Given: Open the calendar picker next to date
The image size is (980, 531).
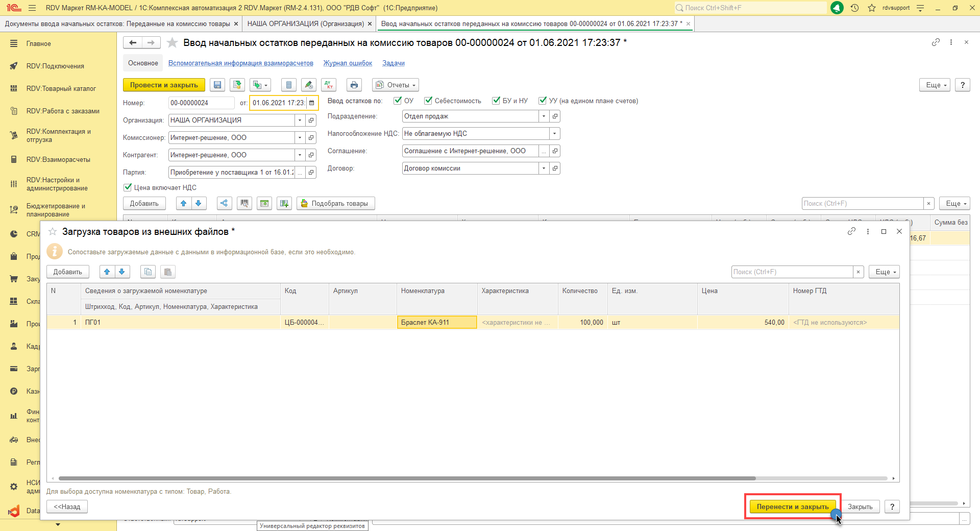Looking at the screenshot, I should point(312,103).
